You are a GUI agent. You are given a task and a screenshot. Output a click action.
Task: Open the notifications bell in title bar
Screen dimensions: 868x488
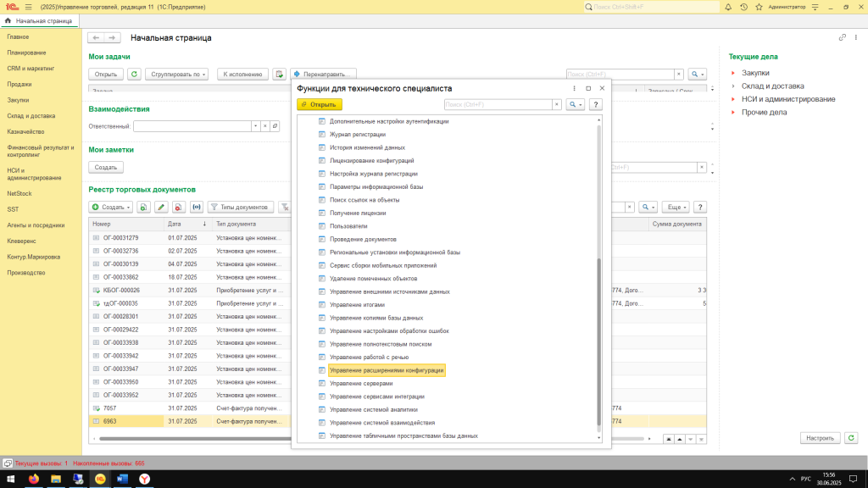click(x=728, y=7)
